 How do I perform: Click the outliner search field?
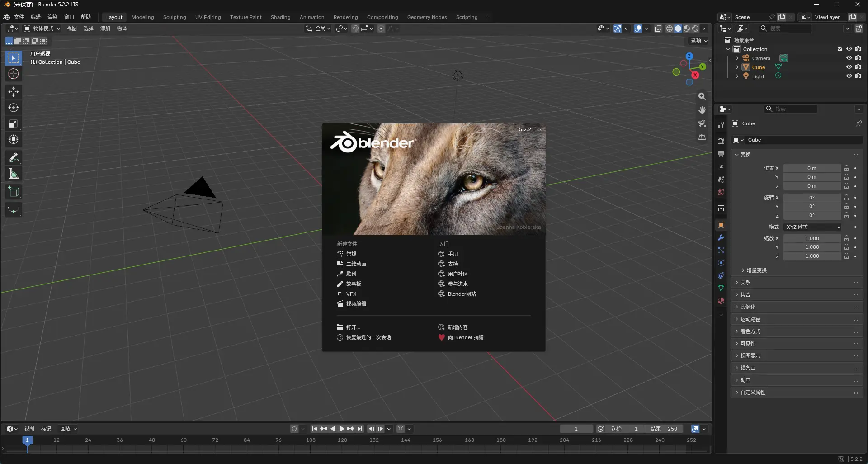point(785,28)
